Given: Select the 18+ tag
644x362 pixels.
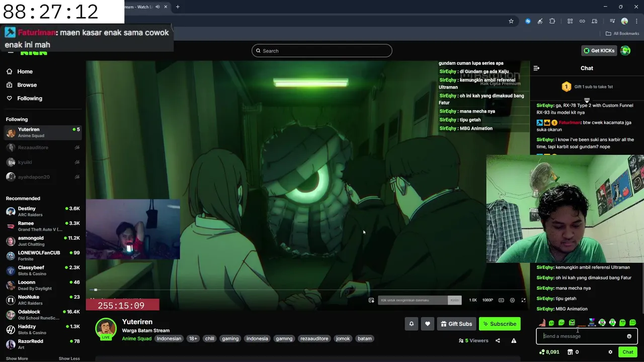Looking at the screenshot, I should pos(193,339).
